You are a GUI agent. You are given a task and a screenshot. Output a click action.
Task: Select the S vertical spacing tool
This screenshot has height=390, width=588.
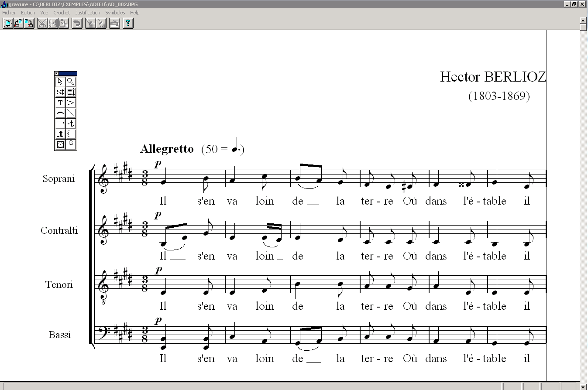[60, 92]
